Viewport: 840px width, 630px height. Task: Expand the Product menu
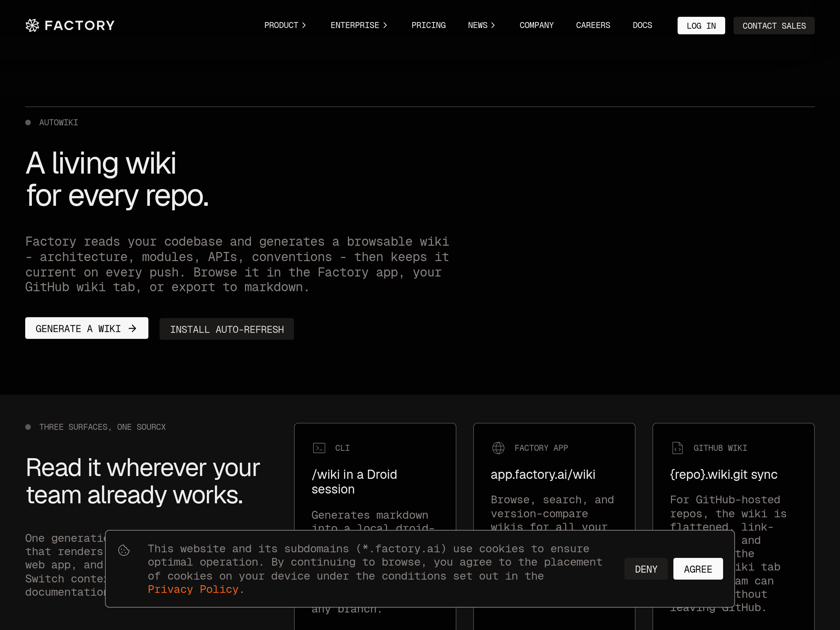(x=285, y=26)
